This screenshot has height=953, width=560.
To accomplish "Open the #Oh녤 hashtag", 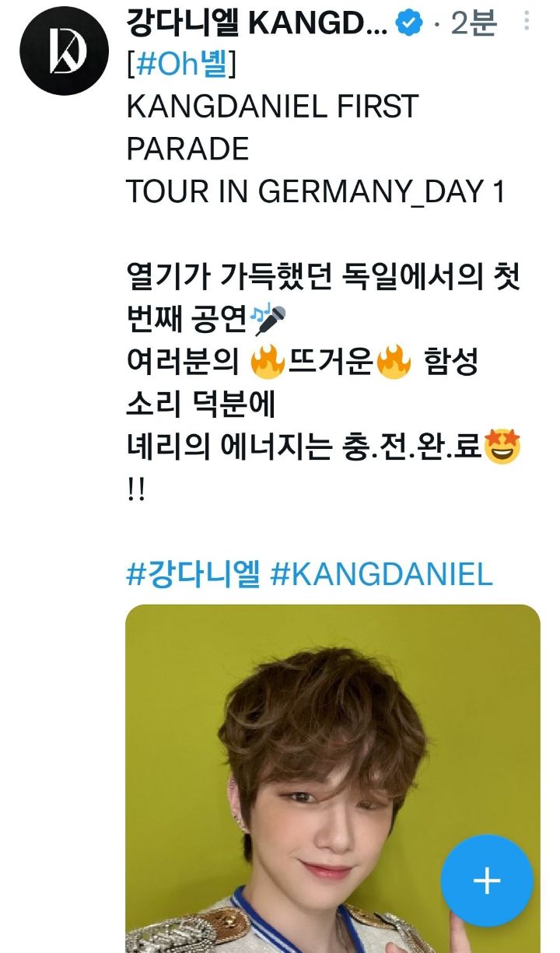I will [x=180, y=65].
